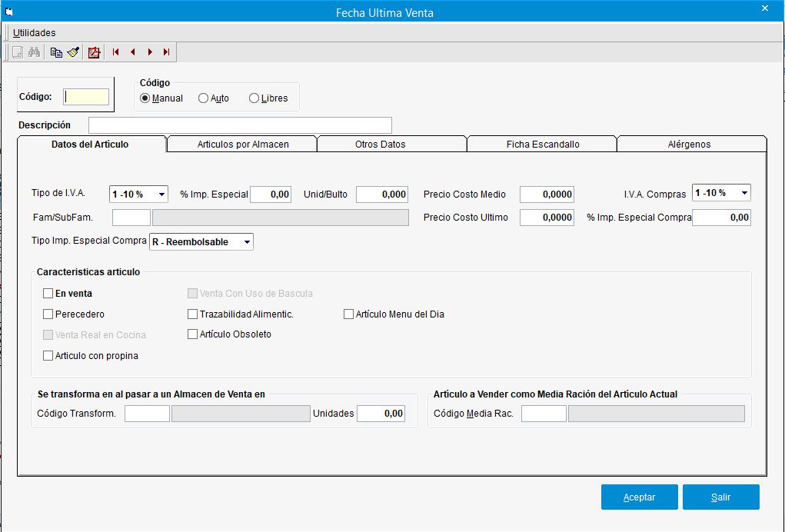Close the Fecha Ultima Venta window
The width and height of the screenshot is (785, 532).
[765, 8]
